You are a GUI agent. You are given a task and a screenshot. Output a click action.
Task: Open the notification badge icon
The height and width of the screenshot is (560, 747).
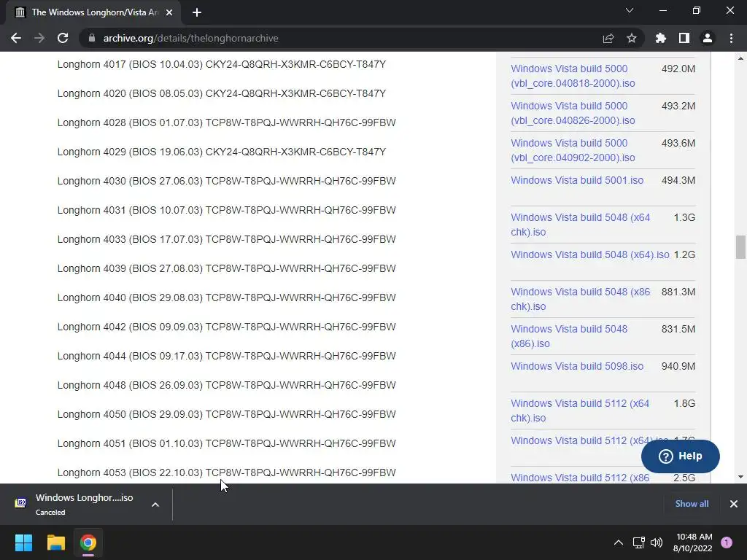727,542
